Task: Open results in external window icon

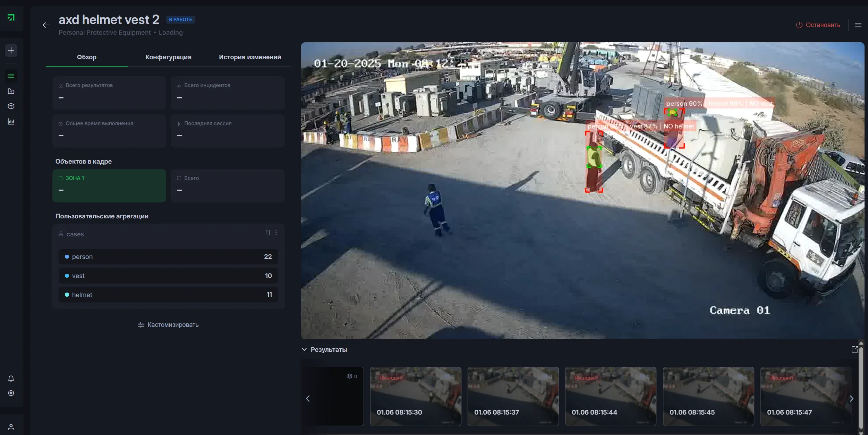Action: (x=855, y=349)
